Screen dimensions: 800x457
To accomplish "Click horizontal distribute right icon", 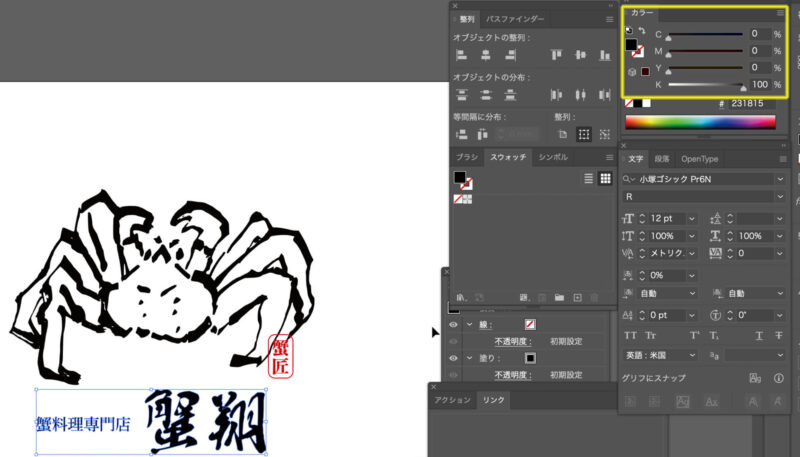I will [x=605, y=94].
